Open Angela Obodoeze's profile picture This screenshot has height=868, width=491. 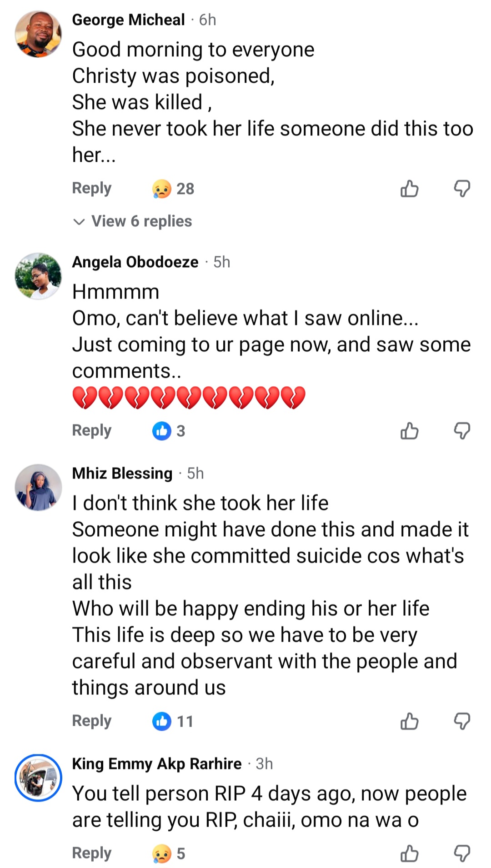click(38, 276)
